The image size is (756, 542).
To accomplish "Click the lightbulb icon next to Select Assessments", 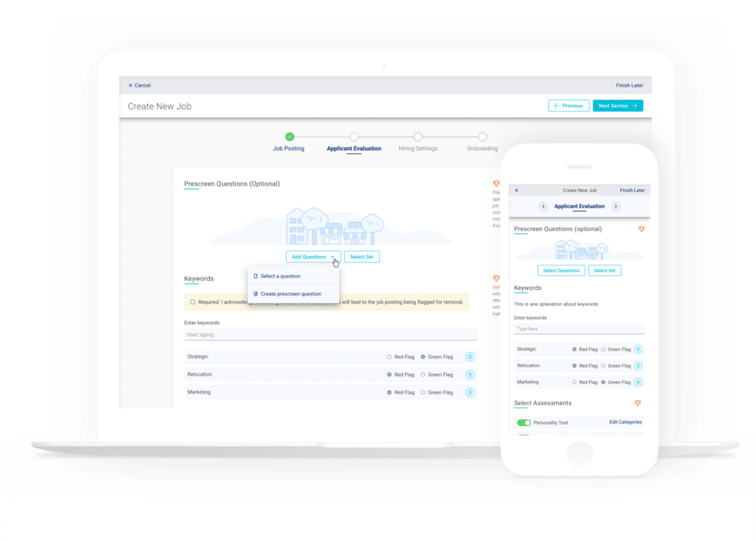I will click(x=638, y=403).
